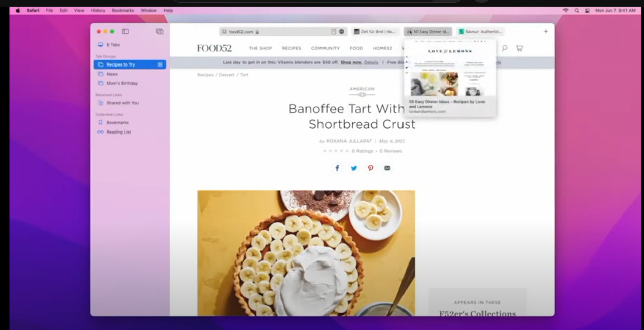Click Dessert in the breadcrumb
The height and width of the screenshot is (330, 644).
pos(226,75)
